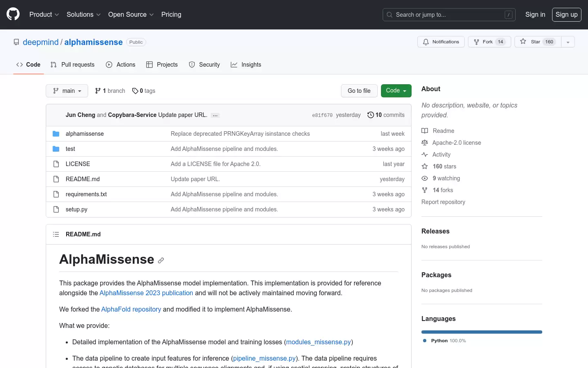This screenshot has height=368, width=588.
Task: Switch to the Pull requests tab
Action: tap(73, 65)
